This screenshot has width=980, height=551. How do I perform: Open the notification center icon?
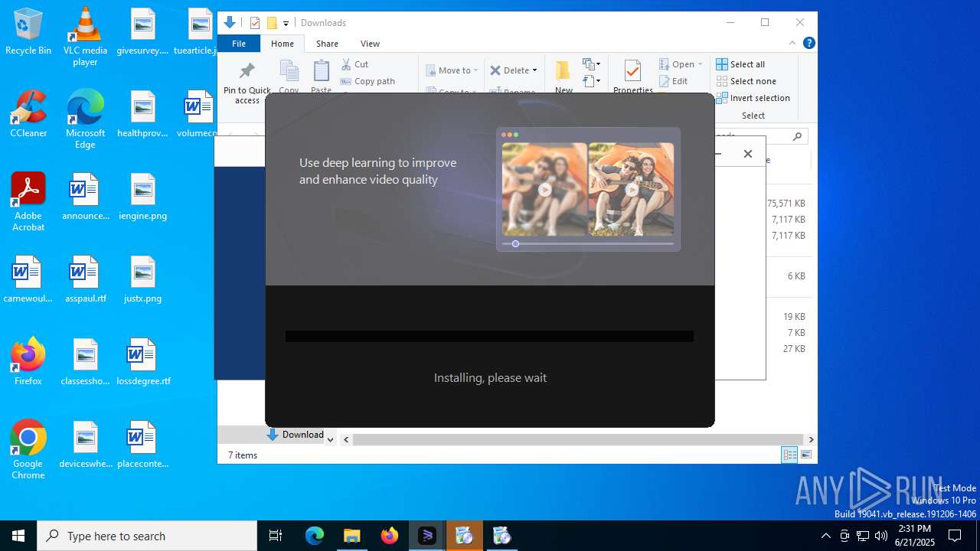point(955,536)
